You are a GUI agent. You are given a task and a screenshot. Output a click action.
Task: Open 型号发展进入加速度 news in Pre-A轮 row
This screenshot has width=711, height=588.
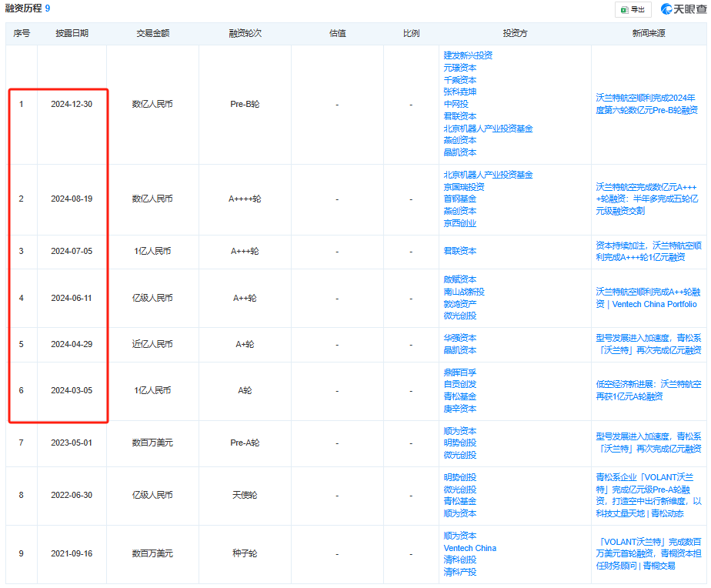point(649,443)
